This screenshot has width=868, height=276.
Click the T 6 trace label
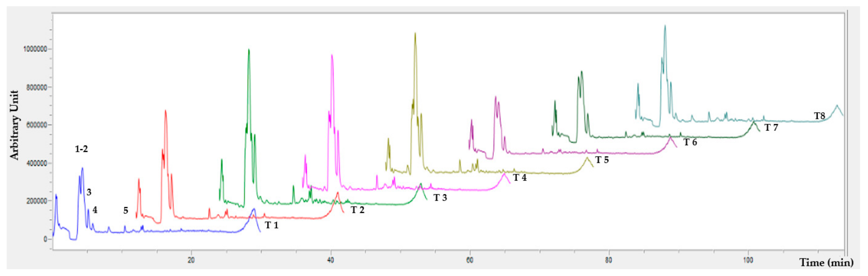690,142
